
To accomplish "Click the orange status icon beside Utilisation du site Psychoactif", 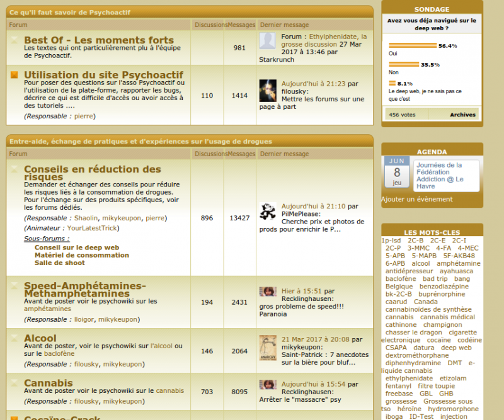I will pos(14,75).
